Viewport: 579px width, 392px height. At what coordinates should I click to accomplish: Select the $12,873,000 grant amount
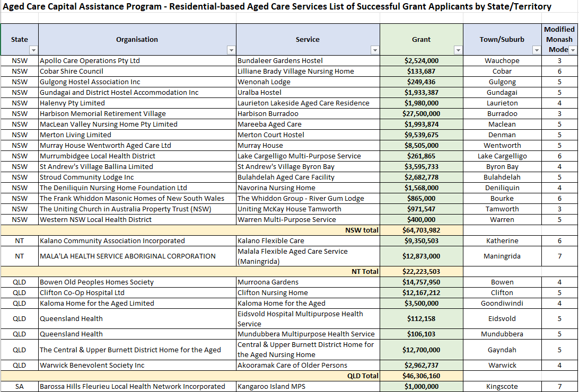(422, 256)
